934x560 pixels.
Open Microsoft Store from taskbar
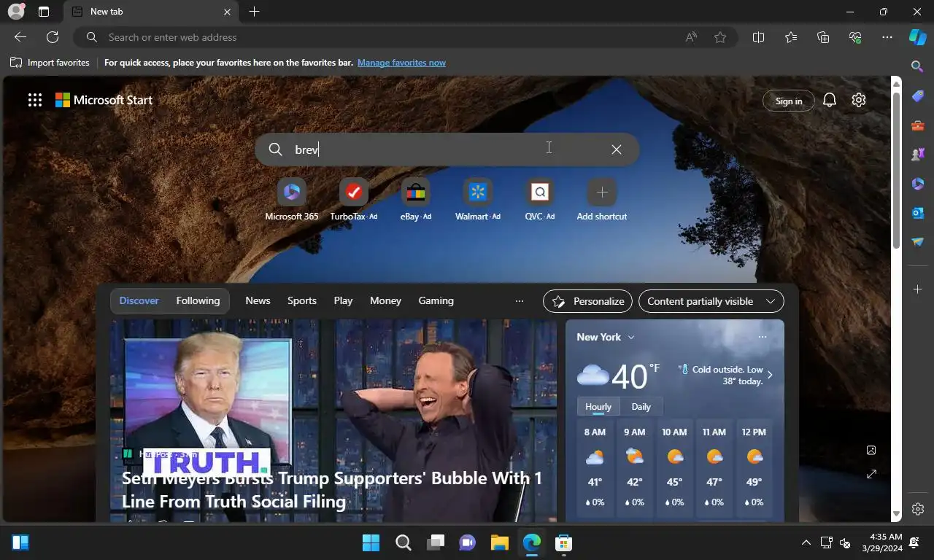(563, 542)
